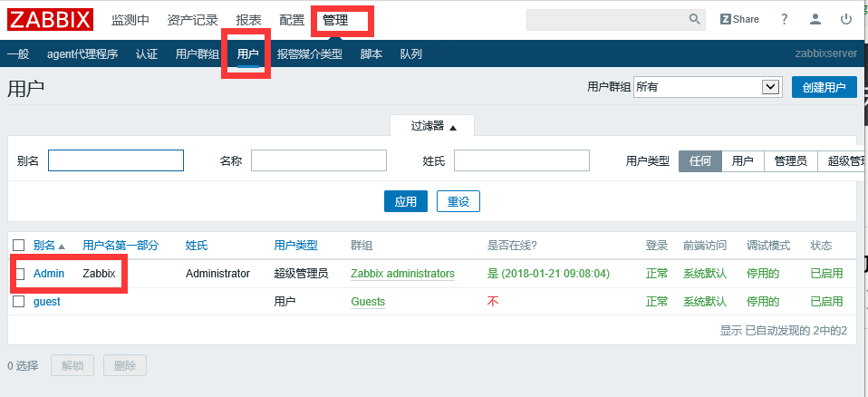Image resolution: width=868 pixels, height=397 pixels.
Task: Open the 报表 menu
Action: point(248,21)
